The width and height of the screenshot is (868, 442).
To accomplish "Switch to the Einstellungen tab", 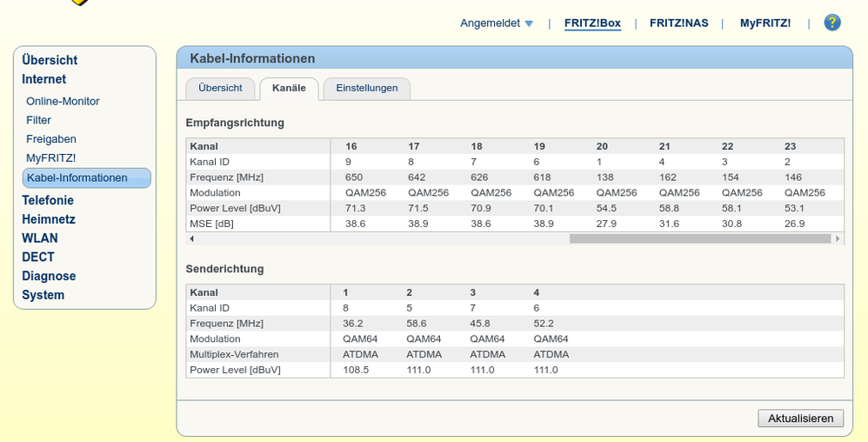I will (366, 88).
